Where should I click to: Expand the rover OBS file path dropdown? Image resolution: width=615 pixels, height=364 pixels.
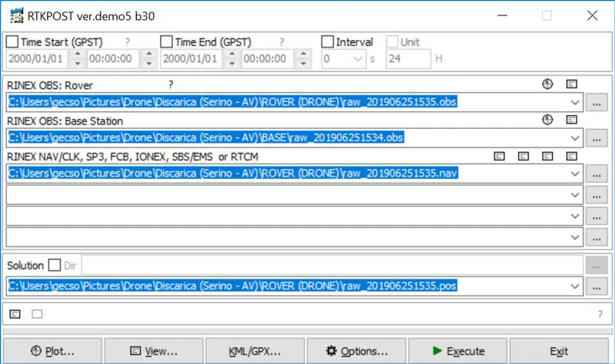574,102
